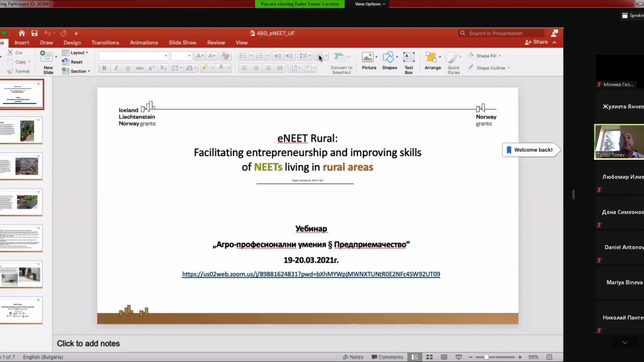Switch to the Transitions tab

105,43
